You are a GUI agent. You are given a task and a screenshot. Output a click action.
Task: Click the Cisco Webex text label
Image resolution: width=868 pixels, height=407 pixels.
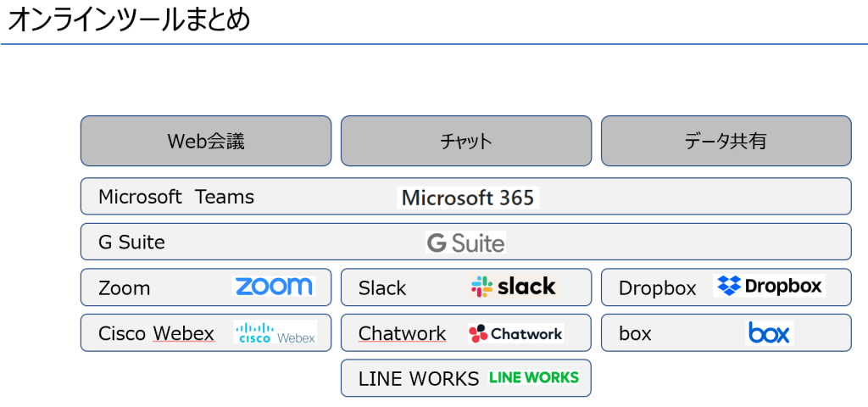156,333
